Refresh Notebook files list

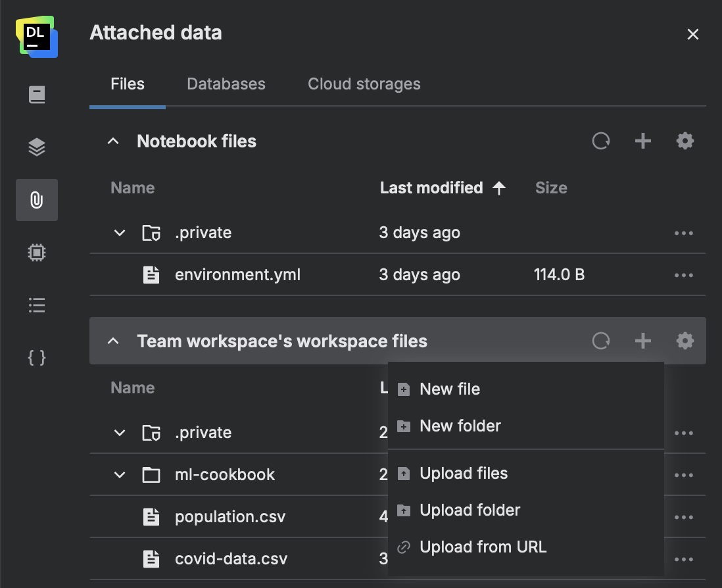(601, 141)
